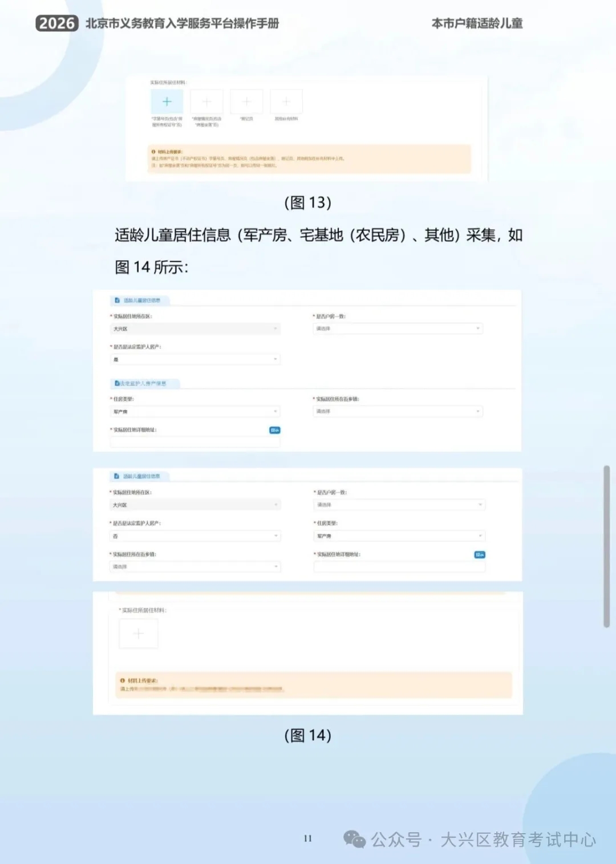Click the second upload plus box in Figure 13
This screenshot has width=616, height=864.
click(x=206, y=102)
